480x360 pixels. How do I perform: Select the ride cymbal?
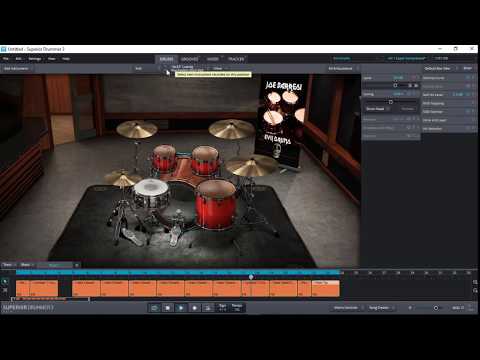251,166
